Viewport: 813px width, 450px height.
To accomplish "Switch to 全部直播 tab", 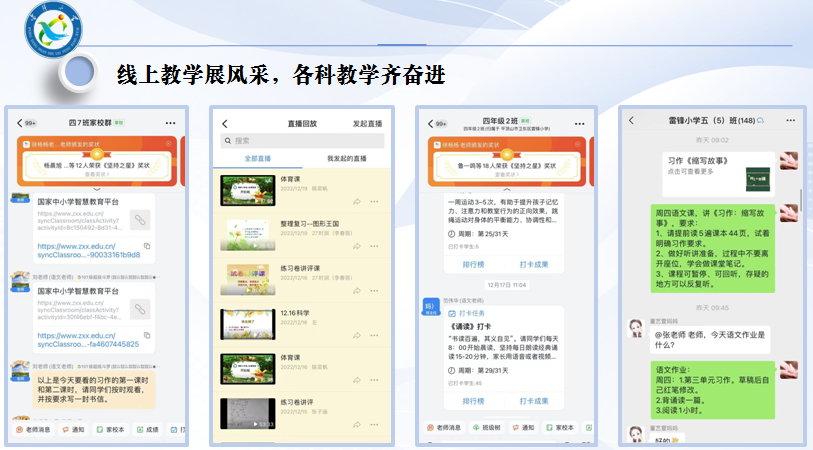I will click(x=259, y=159).
